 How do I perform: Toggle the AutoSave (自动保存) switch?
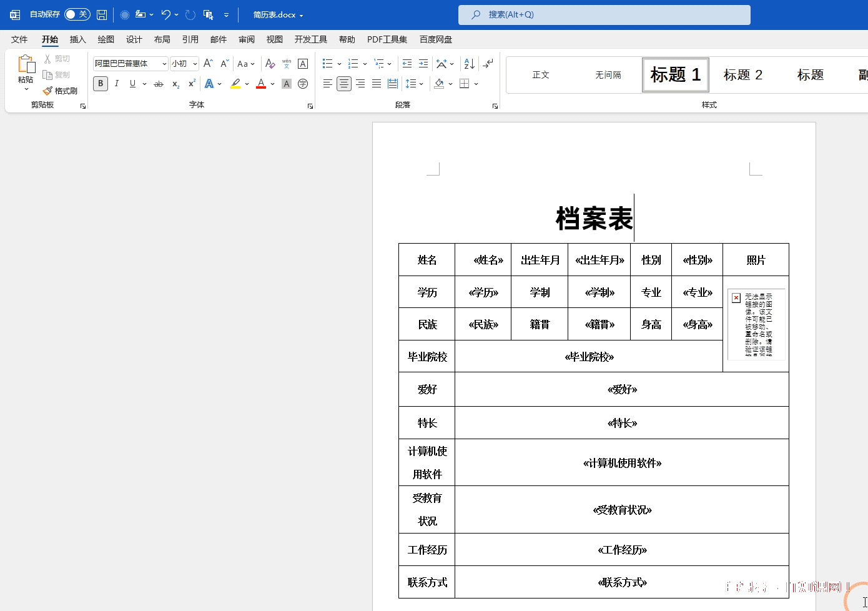[77, 14]
